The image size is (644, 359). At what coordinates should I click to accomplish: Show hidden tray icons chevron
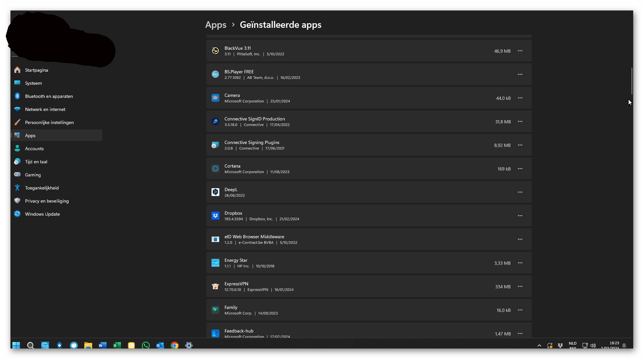(539, 345)
